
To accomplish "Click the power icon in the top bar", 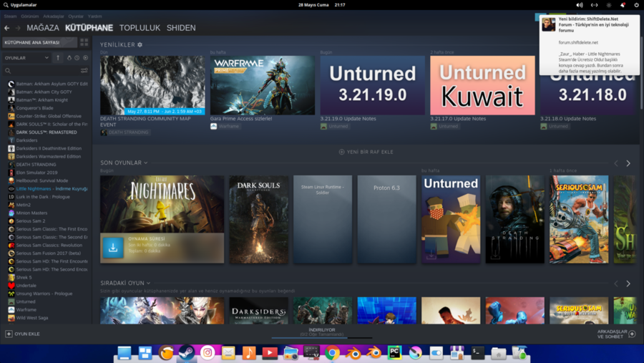I will pos(636,5).
